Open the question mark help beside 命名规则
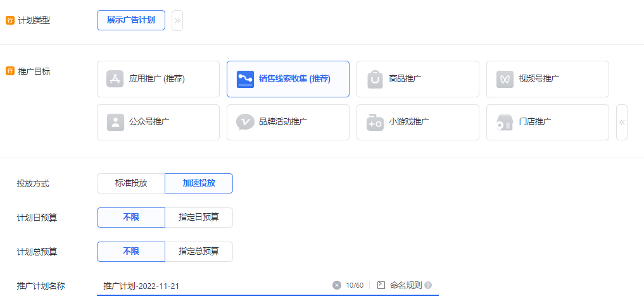The width and height of the screenshot is (644, 301). [428, 285]
